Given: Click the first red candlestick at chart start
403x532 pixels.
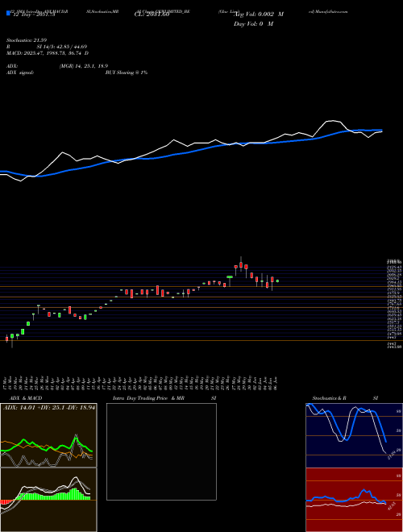Looking at the screenshot, I should (x=6, y=339).
